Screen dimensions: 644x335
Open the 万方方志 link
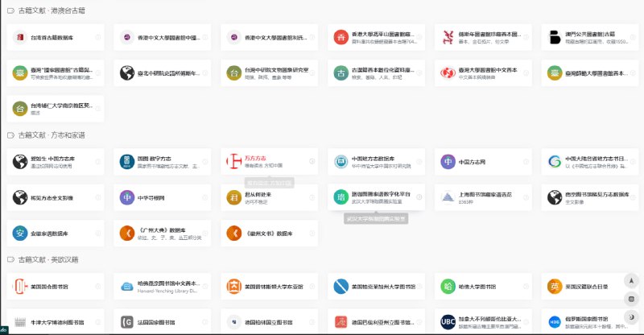(x=255, y=159)
